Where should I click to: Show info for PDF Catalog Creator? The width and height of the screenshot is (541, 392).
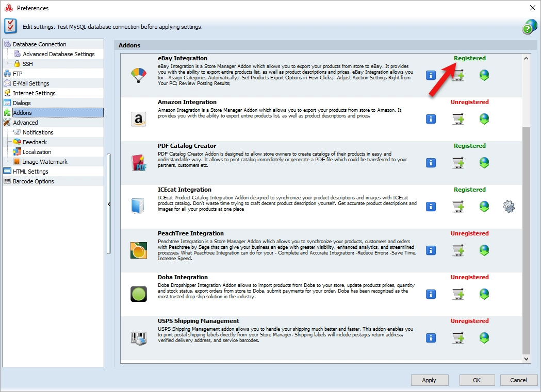(x=431, y=163)
